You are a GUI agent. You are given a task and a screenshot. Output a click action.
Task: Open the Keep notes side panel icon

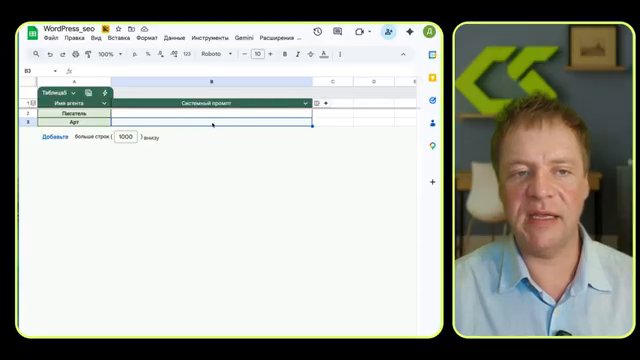(433, 78)
